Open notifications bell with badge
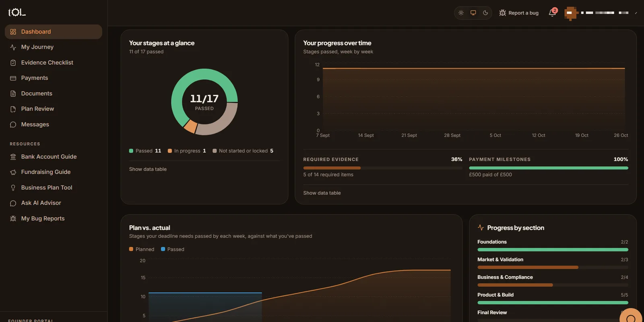The height and width of the screenshot is (322, 644). click(552, 13)
